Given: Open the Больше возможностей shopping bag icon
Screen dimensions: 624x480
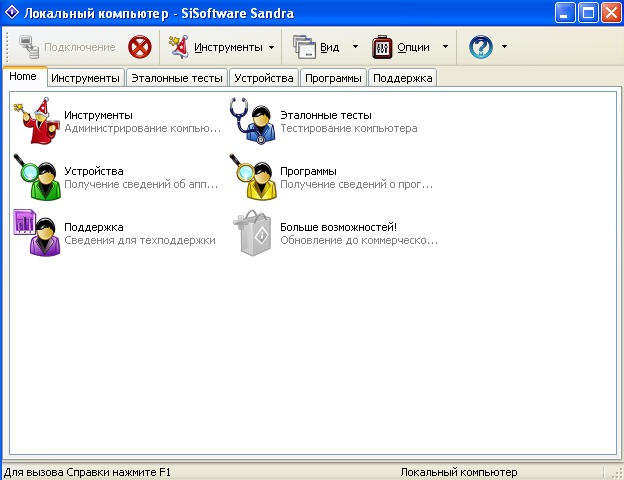Looking at the screenshot, I should 253,233.
